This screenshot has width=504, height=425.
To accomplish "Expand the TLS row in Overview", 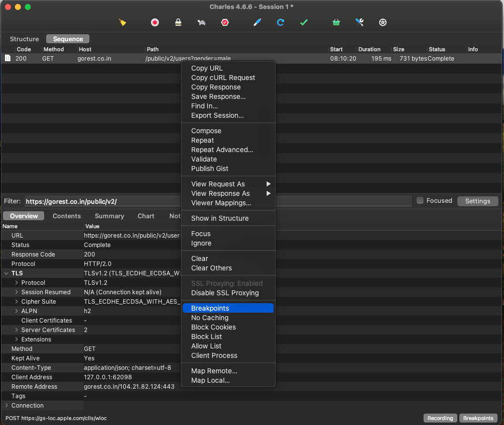I will click(x=6, y=273).
